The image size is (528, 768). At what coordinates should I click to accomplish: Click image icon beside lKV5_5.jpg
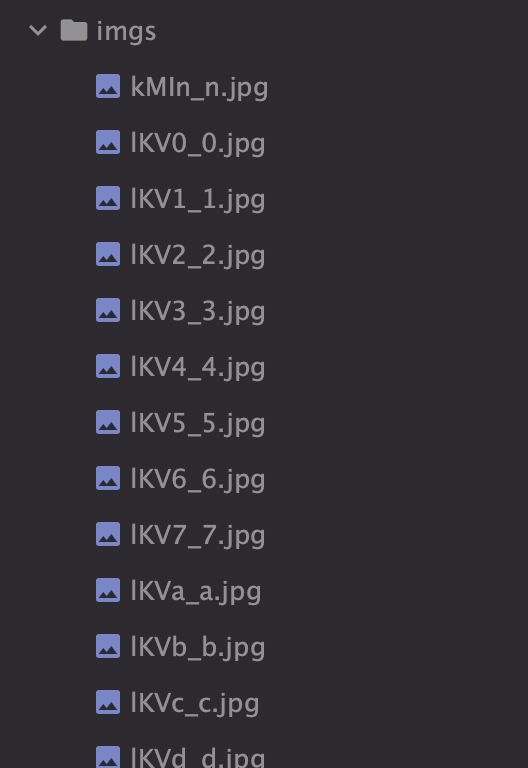pyautogui.click(x=108, y=422)
